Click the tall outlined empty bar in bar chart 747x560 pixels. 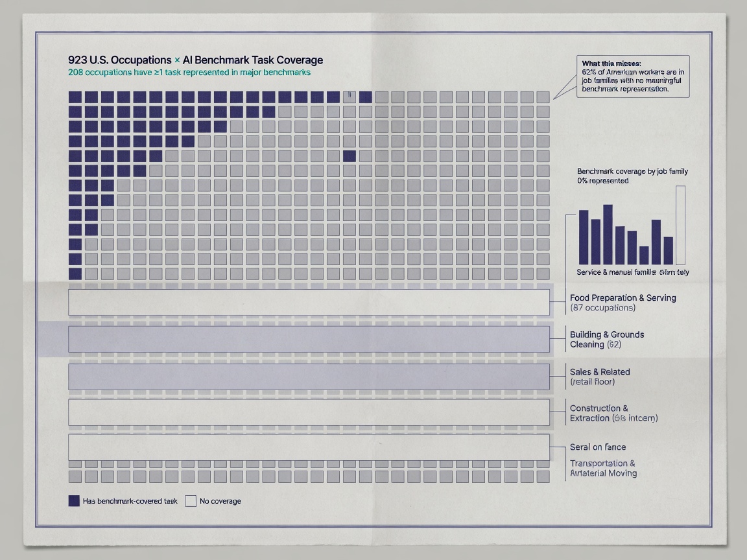coord(680,226)
